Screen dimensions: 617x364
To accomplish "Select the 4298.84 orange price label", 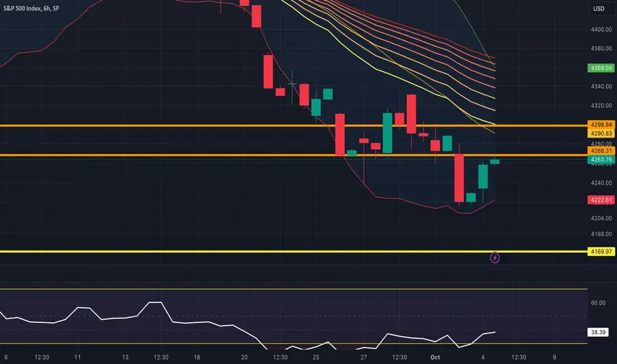I will [601, 124].
